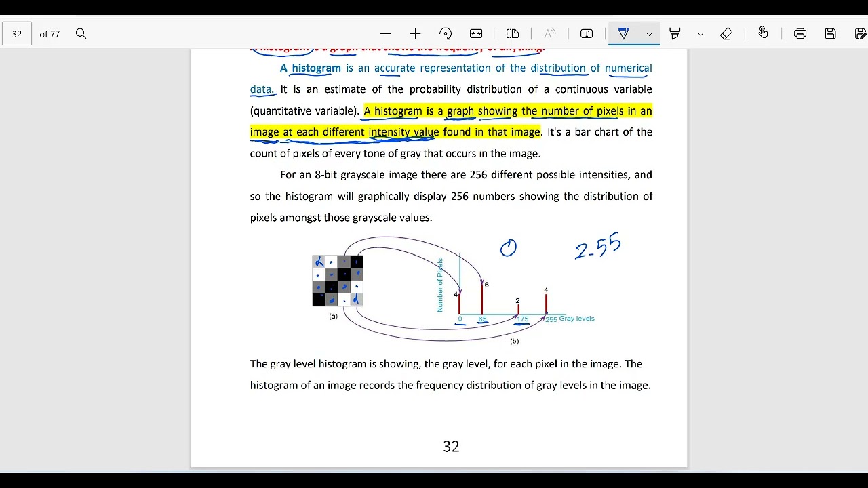The height and width of the screenshot is (488, 868).
Task: Select the Erase tool
Action: tap(726, 34)
